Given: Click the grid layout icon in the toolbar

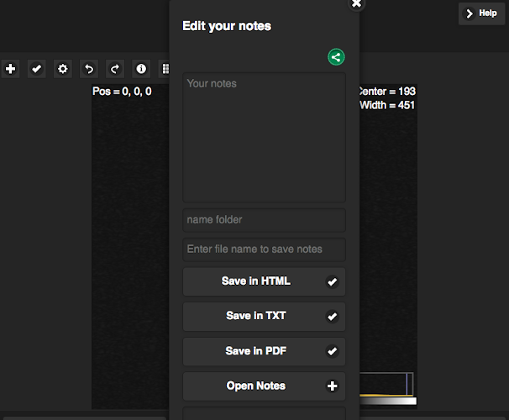Looking at the screenshot, I should pyautogui.click(x=165, y=69).
